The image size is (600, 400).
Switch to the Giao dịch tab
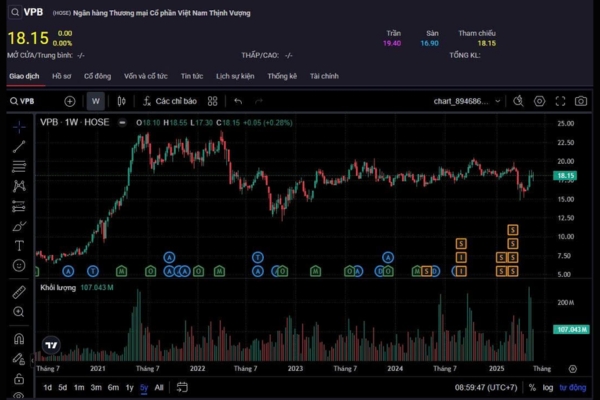(24, 76)
